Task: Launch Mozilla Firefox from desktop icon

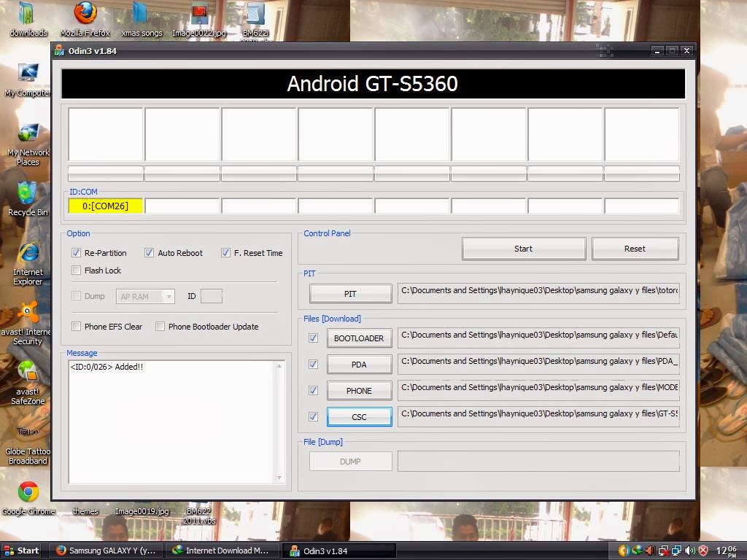Action: pyautogui.click(x=85, y=19)
